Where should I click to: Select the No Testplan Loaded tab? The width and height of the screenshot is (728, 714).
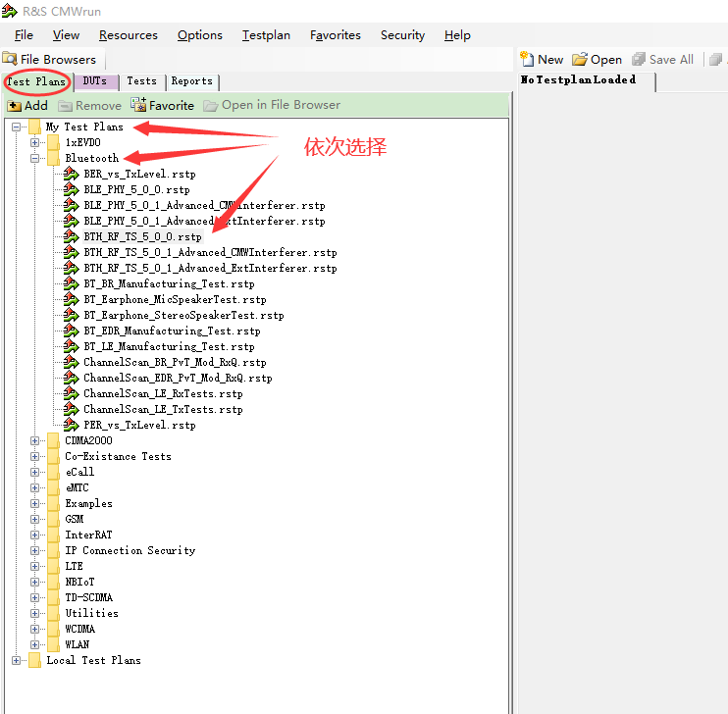pos(586,80)
